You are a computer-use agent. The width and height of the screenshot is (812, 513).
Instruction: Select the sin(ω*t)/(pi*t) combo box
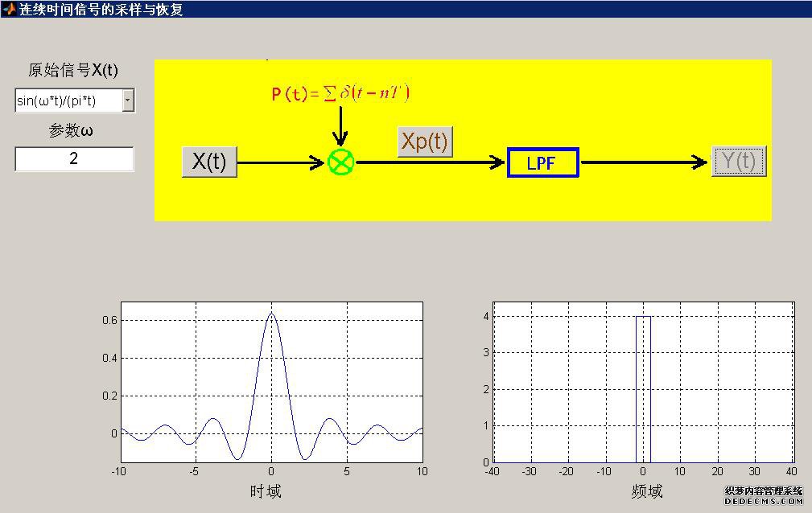pos(75,101)
